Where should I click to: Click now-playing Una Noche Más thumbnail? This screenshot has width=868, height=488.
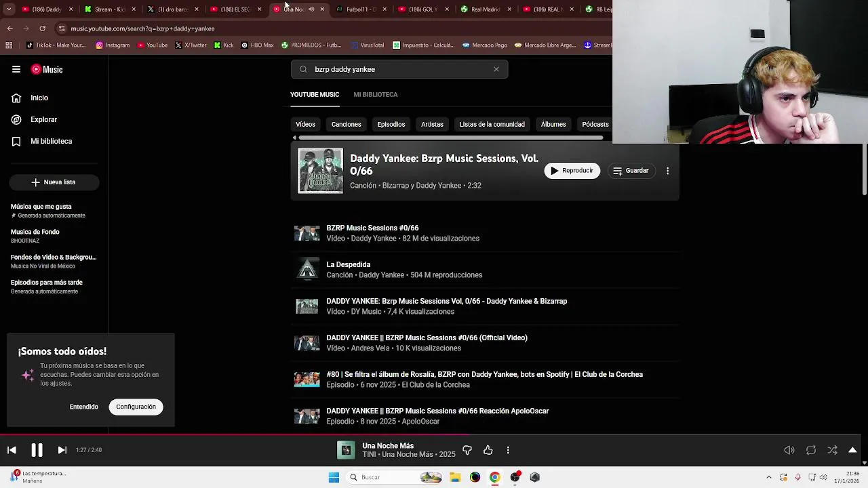point(346,450)
